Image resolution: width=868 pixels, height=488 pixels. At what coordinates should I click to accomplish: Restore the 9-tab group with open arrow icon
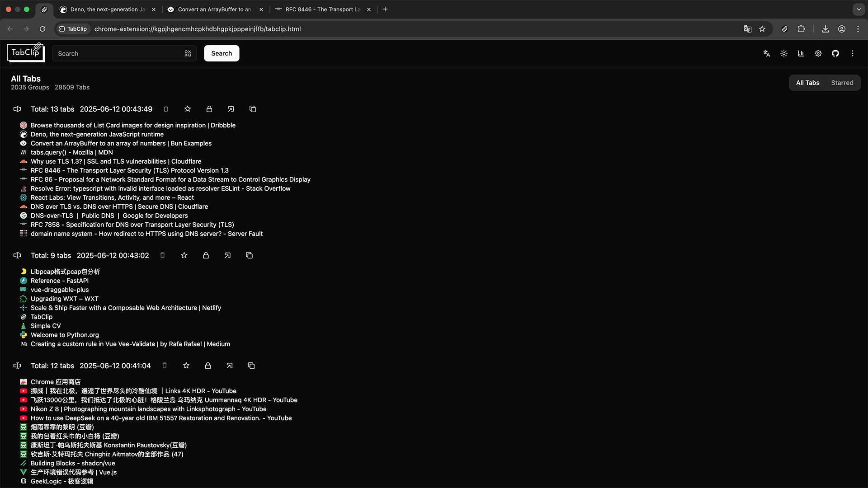(x=227, y=255)
